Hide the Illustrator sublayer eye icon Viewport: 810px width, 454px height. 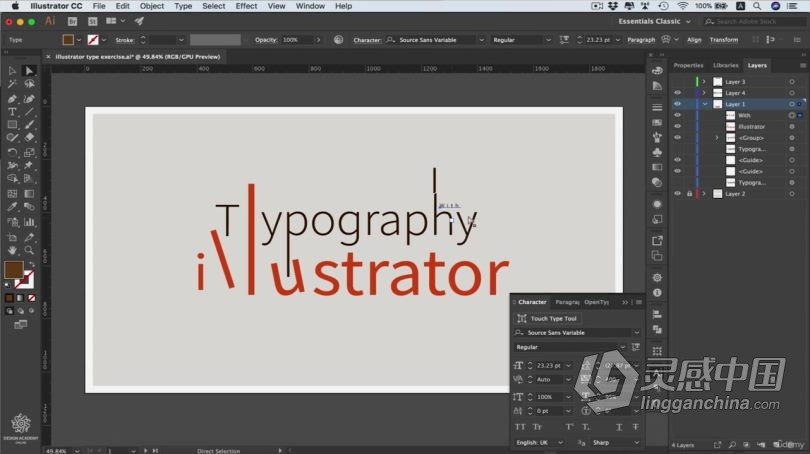pos(677,127)
